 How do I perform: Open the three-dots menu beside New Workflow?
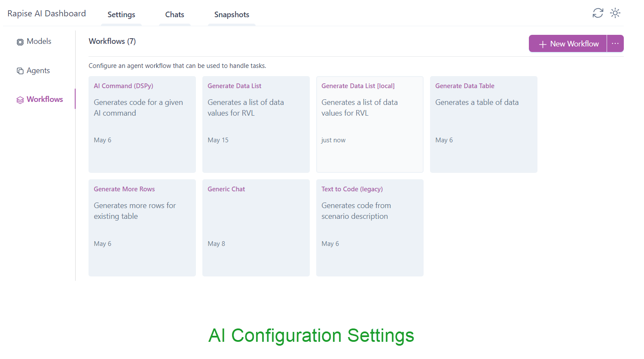615,43
